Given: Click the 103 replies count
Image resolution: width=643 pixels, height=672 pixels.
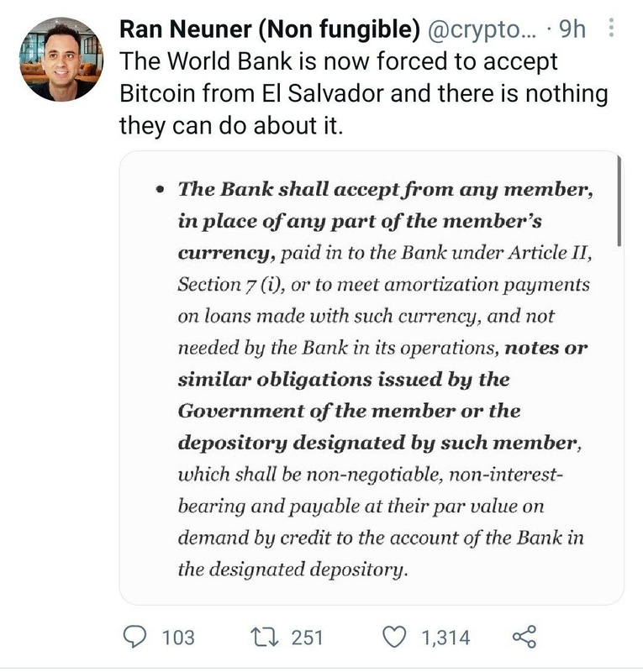Looking at the screenshot, I should click(177, 638).
